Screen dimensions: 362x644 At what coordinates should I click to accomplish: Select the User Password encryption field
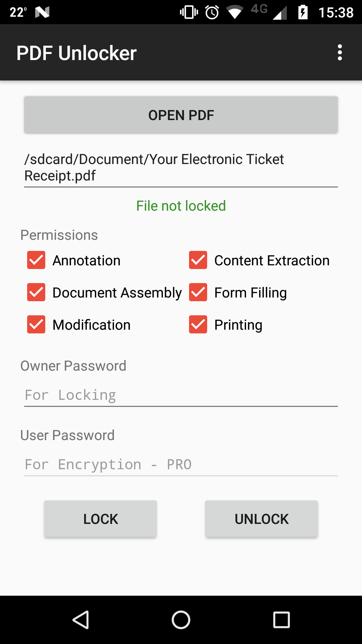coord(181,465)
